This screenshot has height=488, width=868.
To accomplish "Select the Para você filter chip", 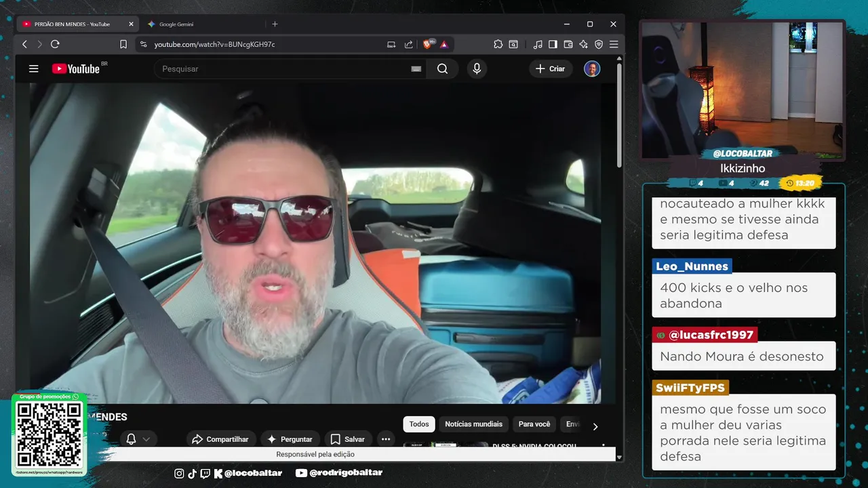I will point(534,424).
